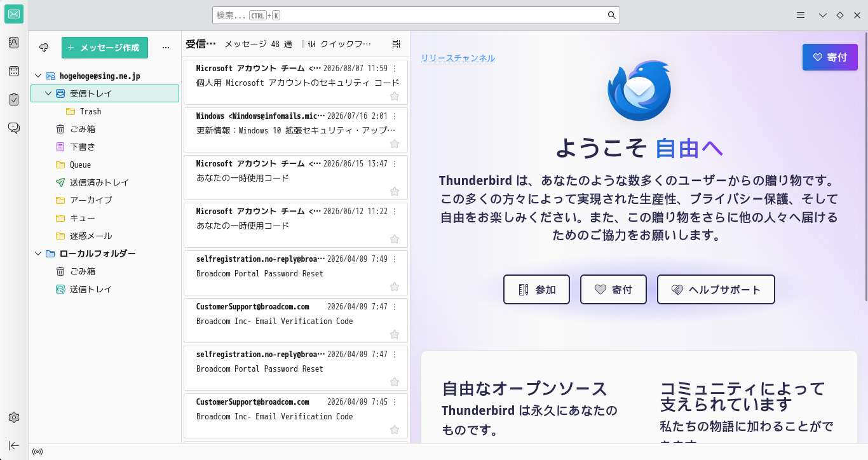Image resolution: width=868 pixels, height=460 pixels.
Task: Open the 送信済みトレイ folder
Action: coord(105,182)
